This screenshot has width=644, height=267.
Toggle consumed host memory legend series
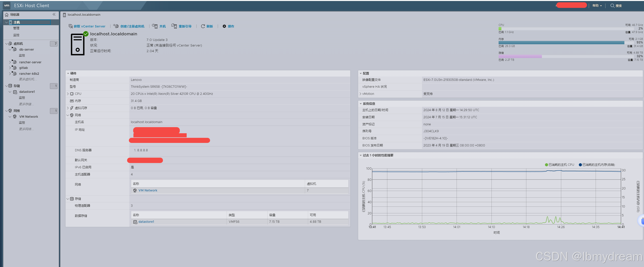point(597,165)
